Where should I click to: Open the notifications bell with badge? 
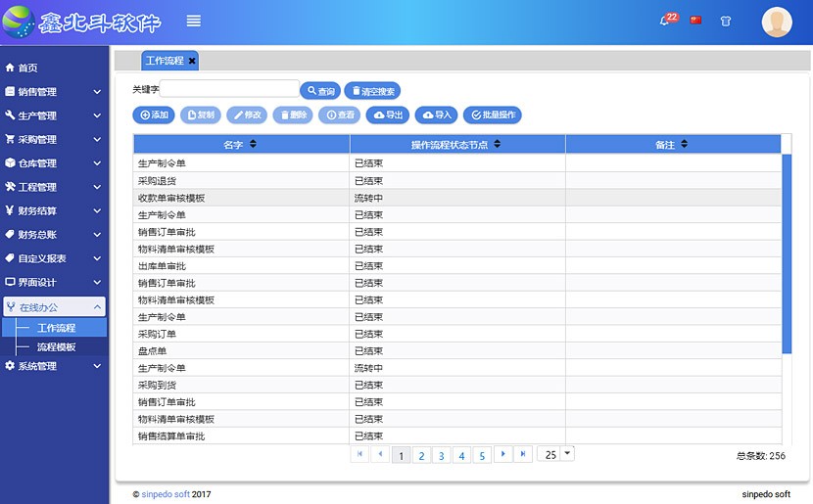(x=665, y=21)
